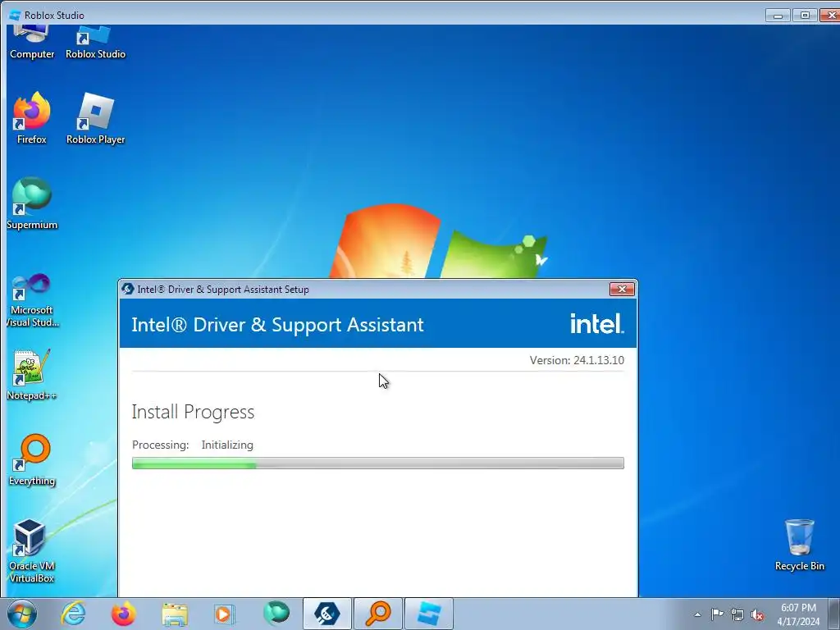This screenshot has height=630, width=840.
Task: Open Action Center flag tray icon
Action: 717,614
